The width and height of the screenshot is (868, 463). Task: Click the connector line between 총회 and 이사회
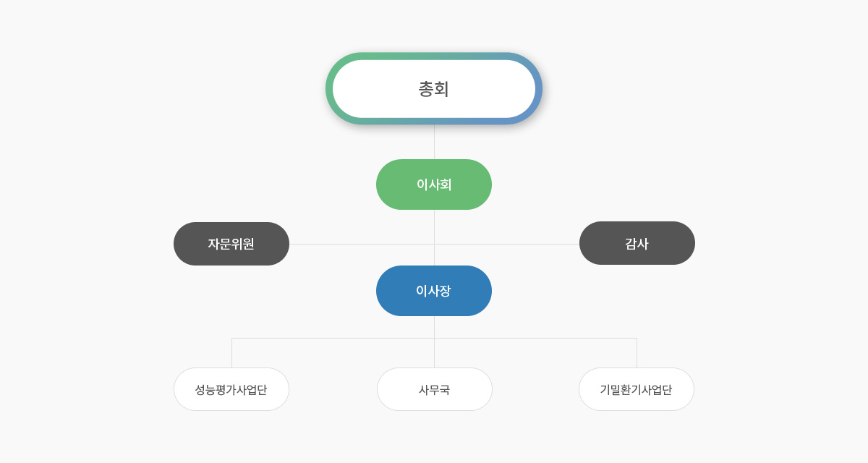[434, 142]
